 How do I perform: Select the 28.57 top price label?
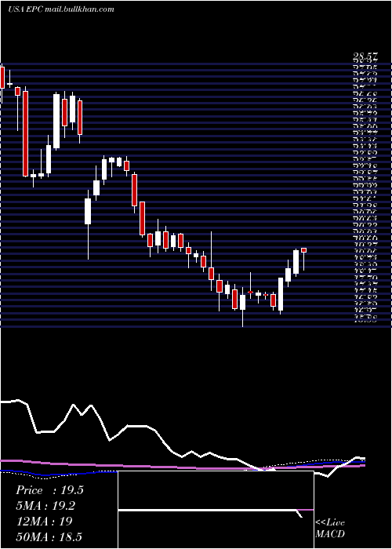(364, 58)
